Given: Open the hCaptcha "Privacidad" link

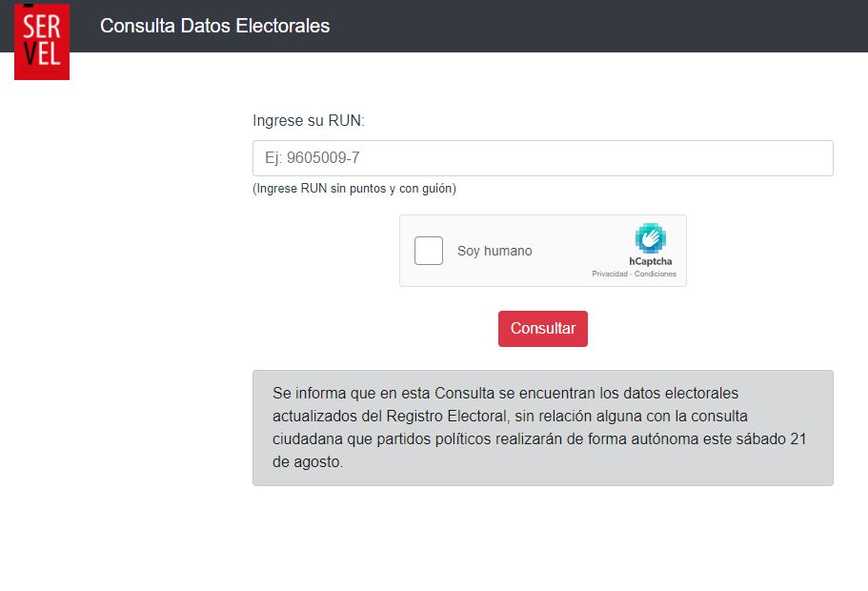Looking at the screenshot, I should [x=608, y=275].
